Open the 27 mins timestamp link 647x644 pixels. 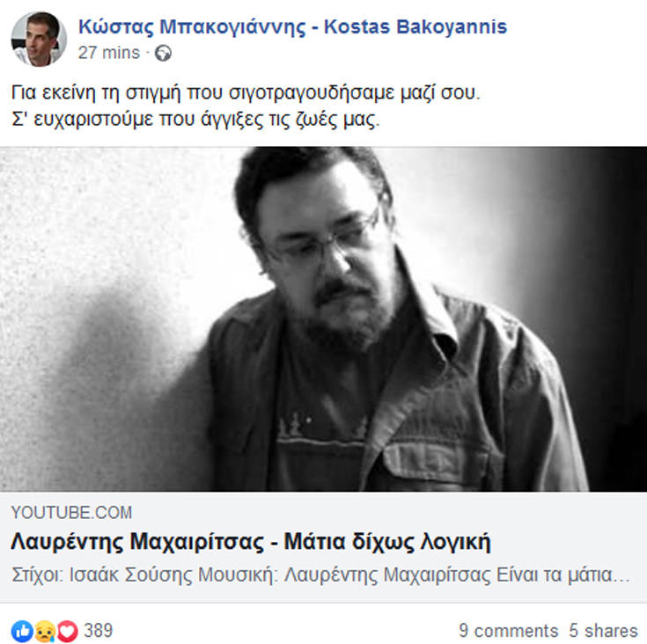(x=109, y=53)
